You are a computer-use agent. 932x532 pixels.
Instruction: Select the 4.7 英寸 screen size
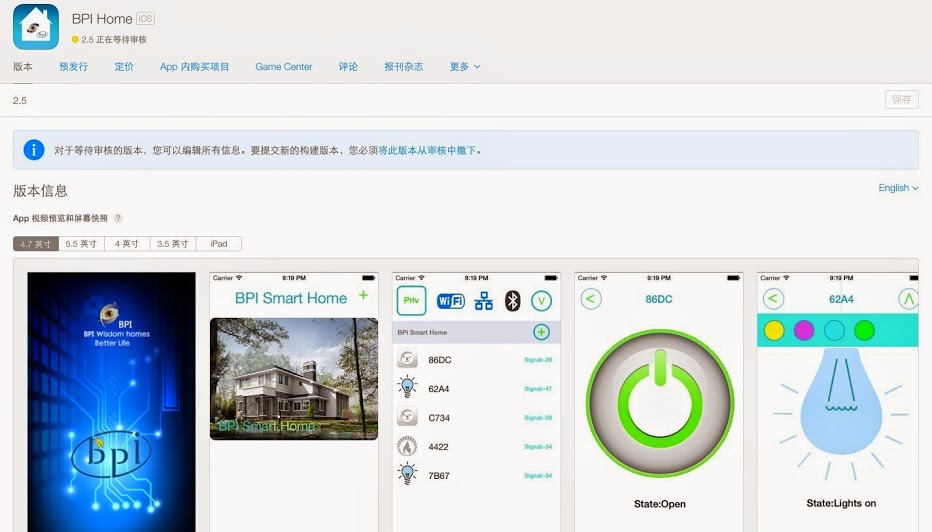(36, 244)
